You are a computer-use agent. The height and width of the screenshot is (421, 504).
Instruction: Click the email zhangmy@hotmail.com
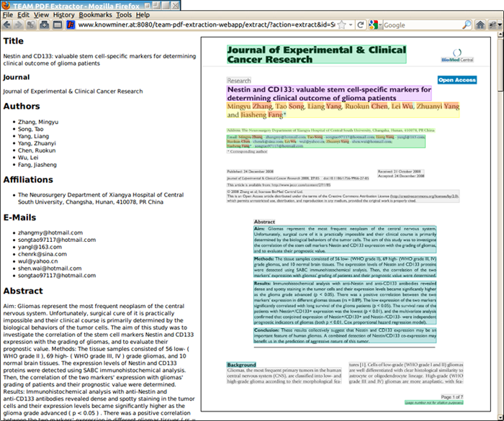tap(50, 232)
